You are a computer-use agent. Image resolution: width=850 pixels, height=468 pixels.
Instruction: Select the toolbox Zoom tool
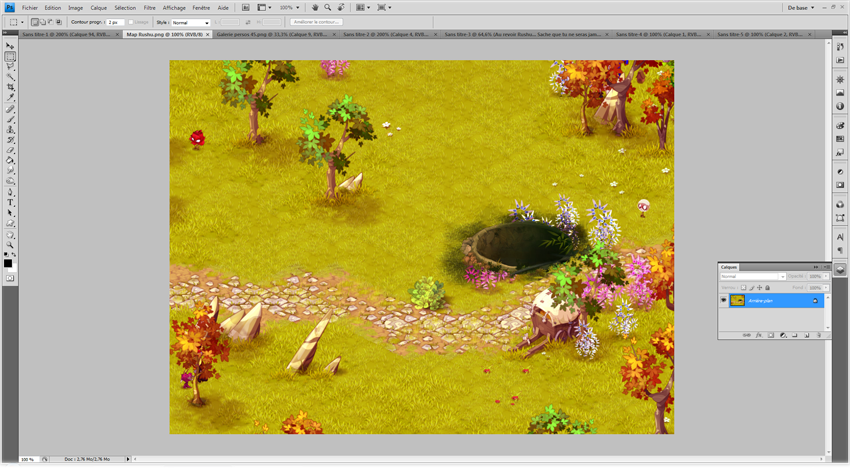pos(10,245)
